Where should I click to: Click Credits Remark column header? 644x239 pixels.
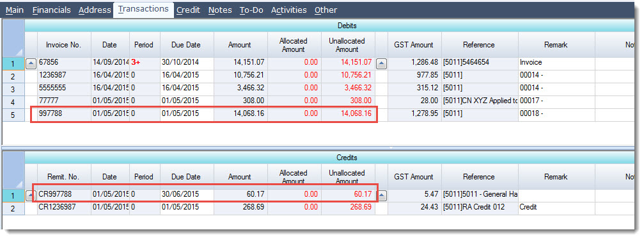(x=556, y=176)
